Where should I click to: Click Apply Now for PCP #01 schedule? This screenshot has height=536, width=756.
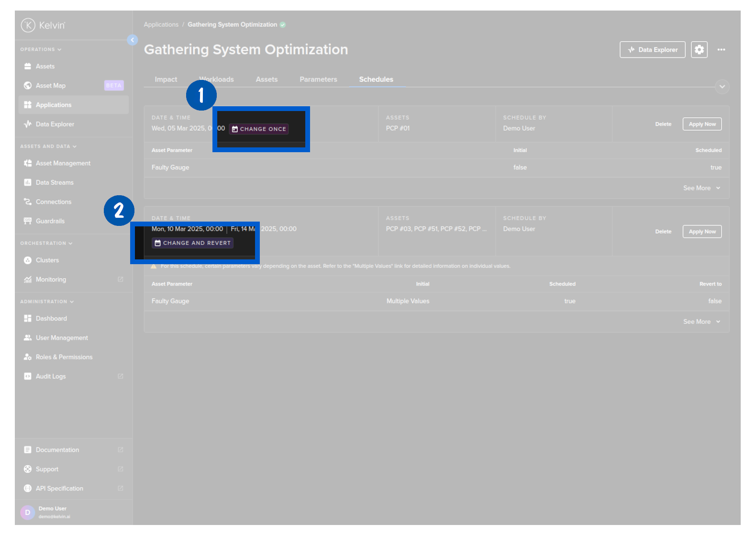click(x=702, y=124)
